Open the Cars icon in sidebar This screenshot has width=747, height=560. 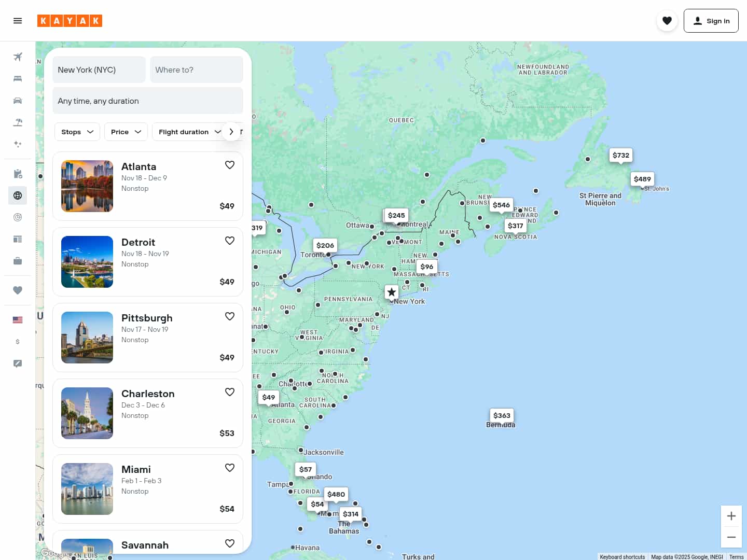click(x=18, y=101)
